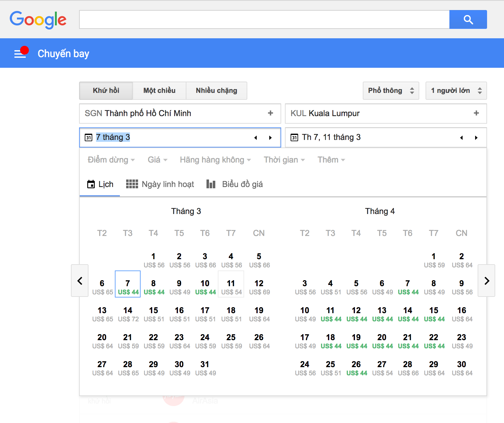Screen dimensions: 504x423
Task: Select Khứ hồi round trip option
Action: pos(106,91)
